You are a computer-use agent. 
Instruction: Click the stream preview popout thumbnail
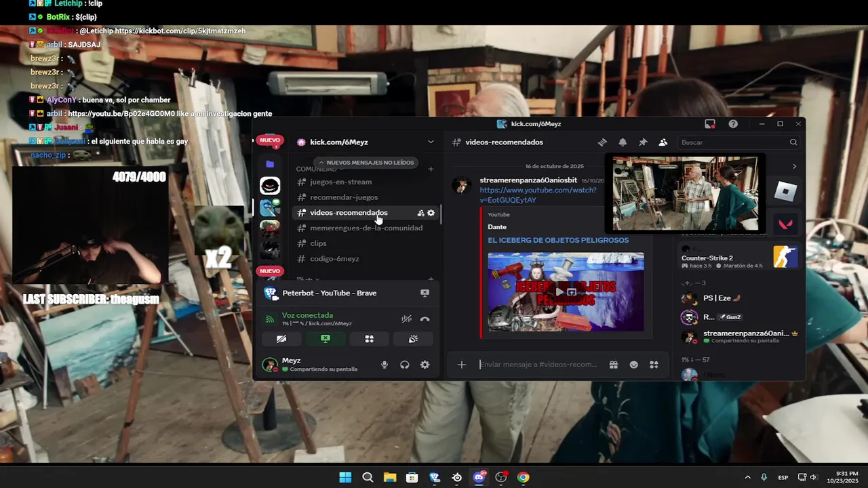tap(686, 194)
